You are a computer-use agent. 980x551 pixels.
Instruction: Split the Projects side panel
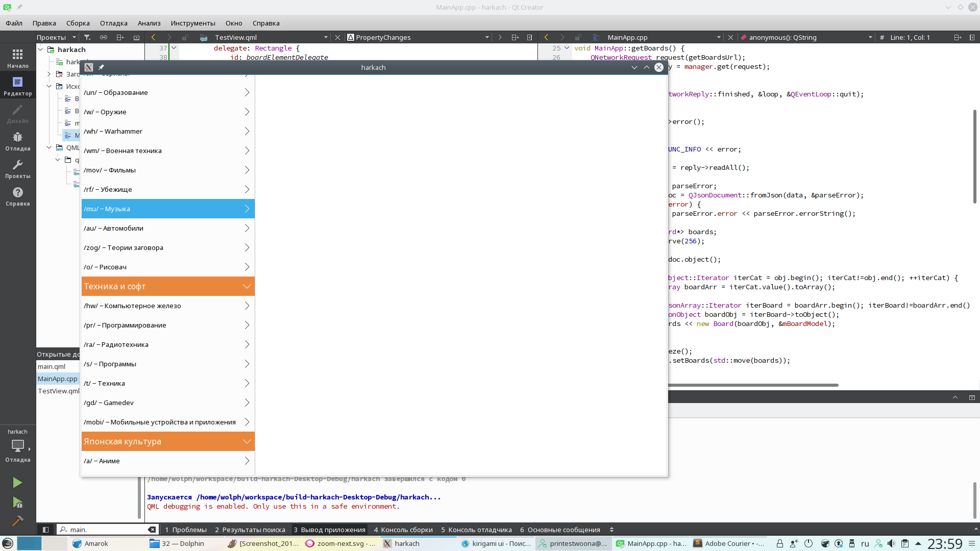pos(120,37)
